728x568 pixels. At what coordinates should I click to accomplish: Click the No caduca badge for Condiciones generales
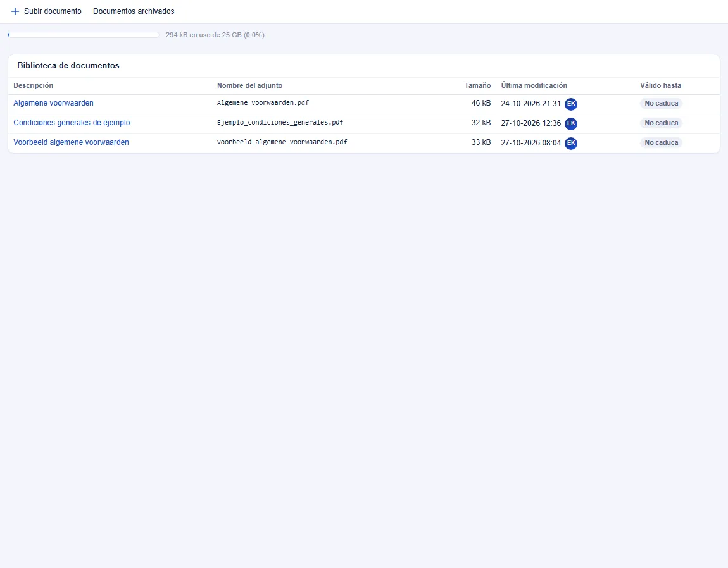point(661,123)
